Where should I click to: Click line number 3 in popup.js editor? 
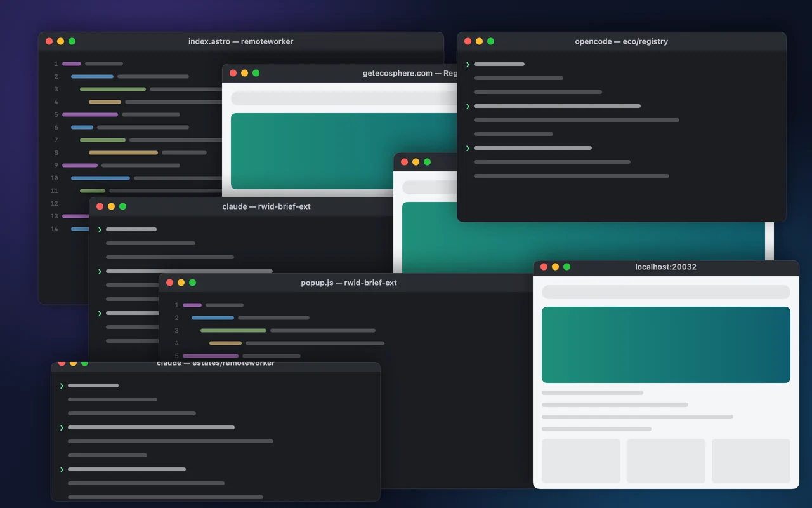176,330
